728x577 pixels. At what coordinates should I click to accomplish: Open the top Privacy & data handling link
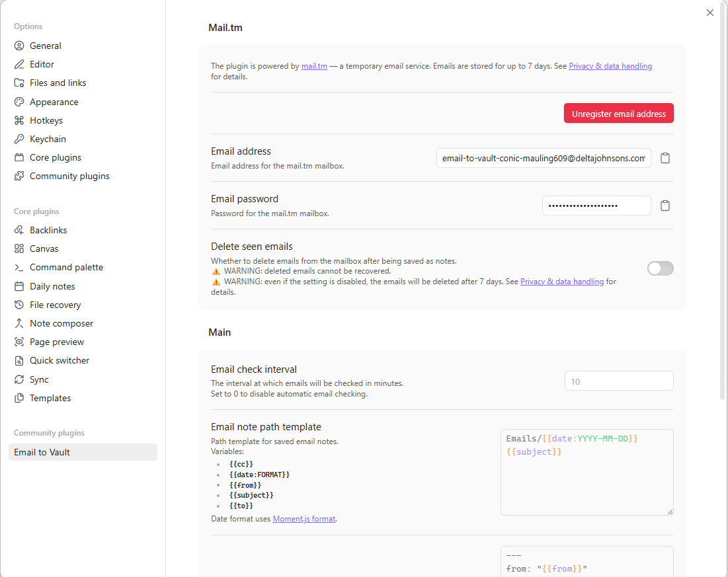pos(610,66)
